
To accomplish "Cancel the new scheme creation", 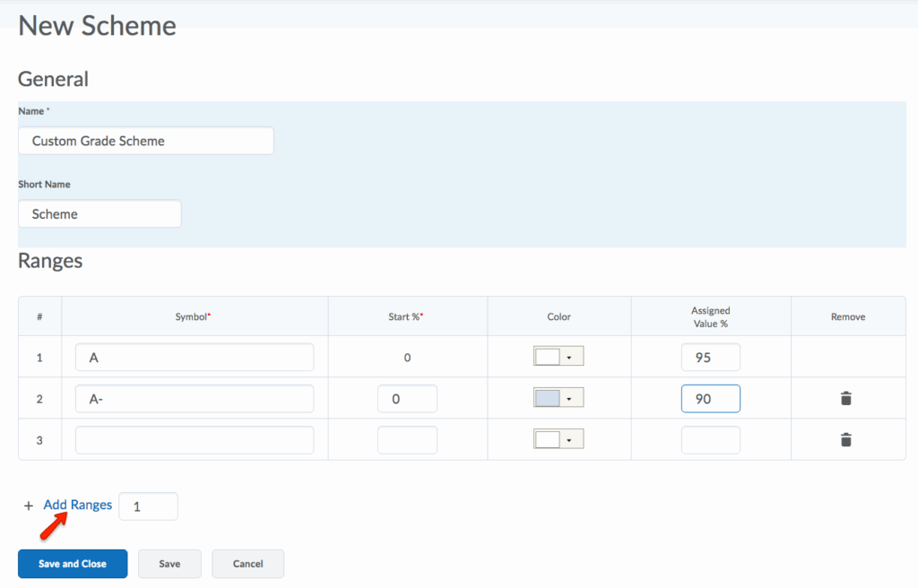I will click(247, 564).
